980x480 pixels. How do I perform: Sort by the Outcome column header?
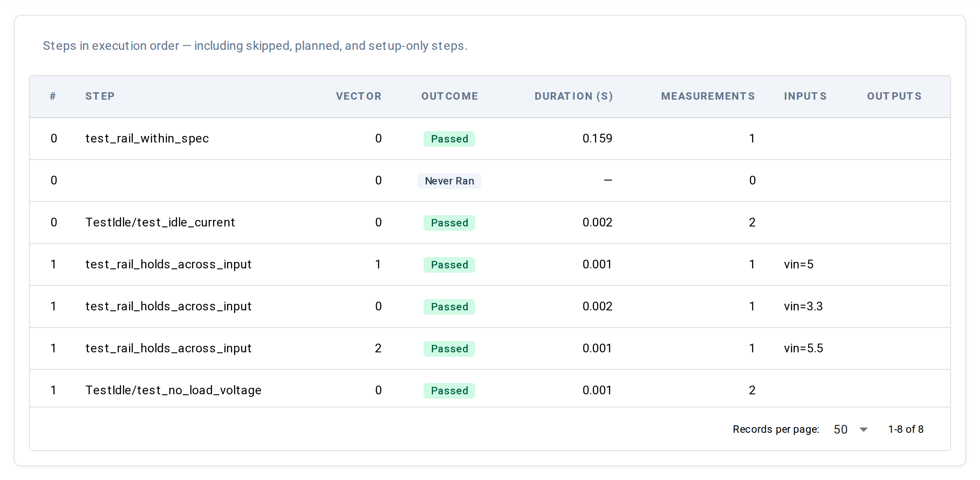tap(449, 96)
